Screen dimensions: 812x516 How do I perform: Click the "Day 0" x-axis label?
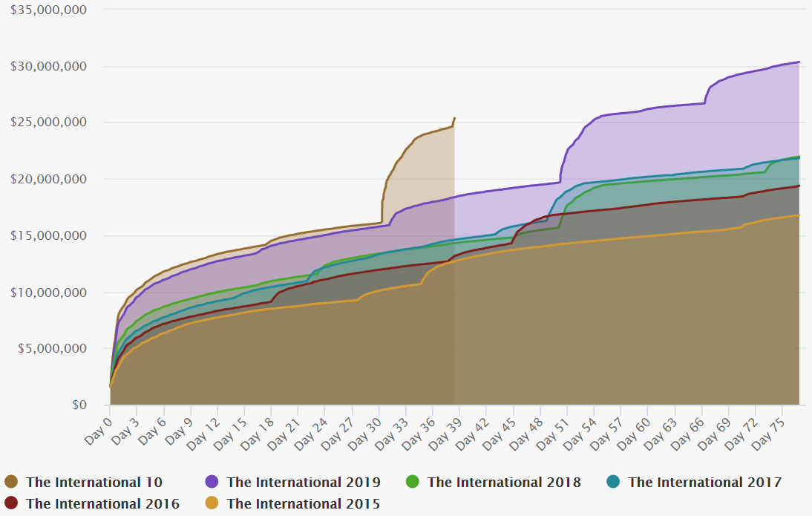pos(99,431)
